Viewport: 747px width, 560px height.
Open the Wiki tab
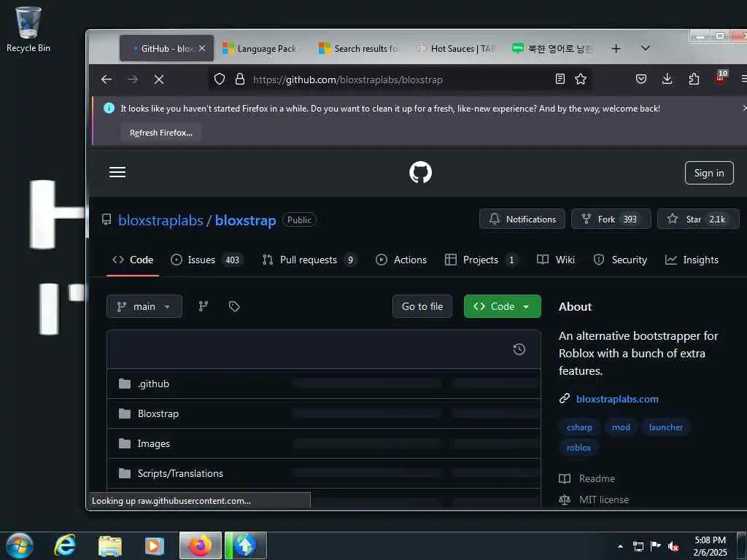click(x=555, y=260)
